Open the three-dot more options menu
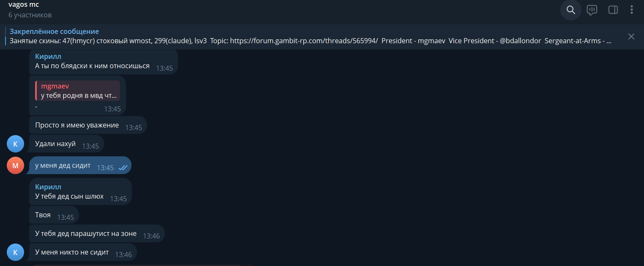The image size is (644, 266). click(632, 10)
